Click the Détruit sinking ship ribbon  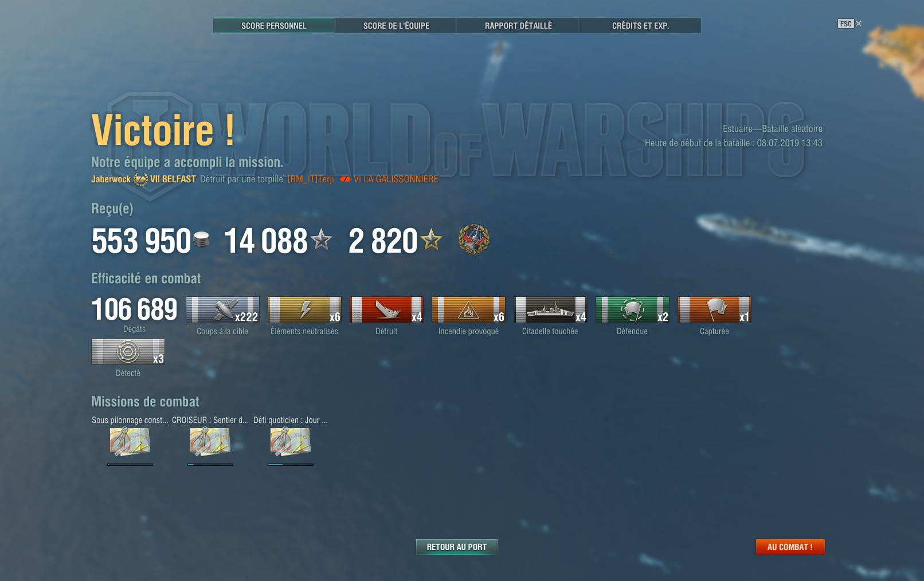pos(386,310)
